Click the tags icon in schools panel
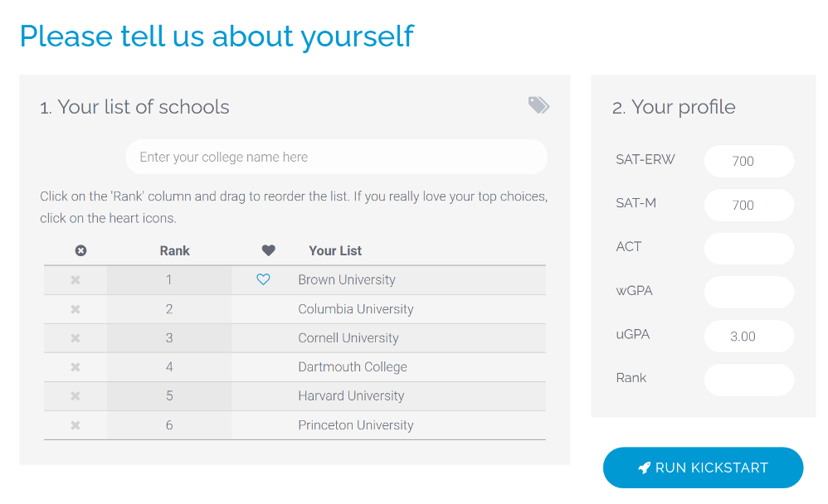Screen dimensions: 828x504 538,105
